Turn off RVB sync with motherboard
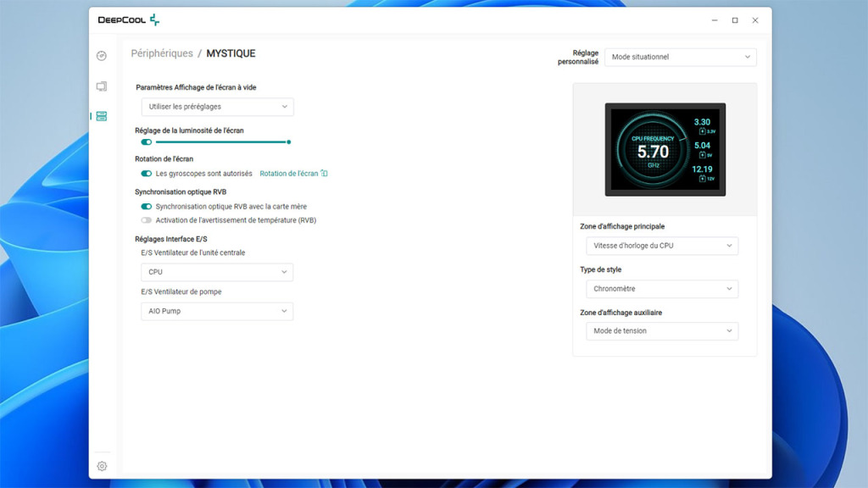This screenshot has width=868, height=488. (147, 207)
